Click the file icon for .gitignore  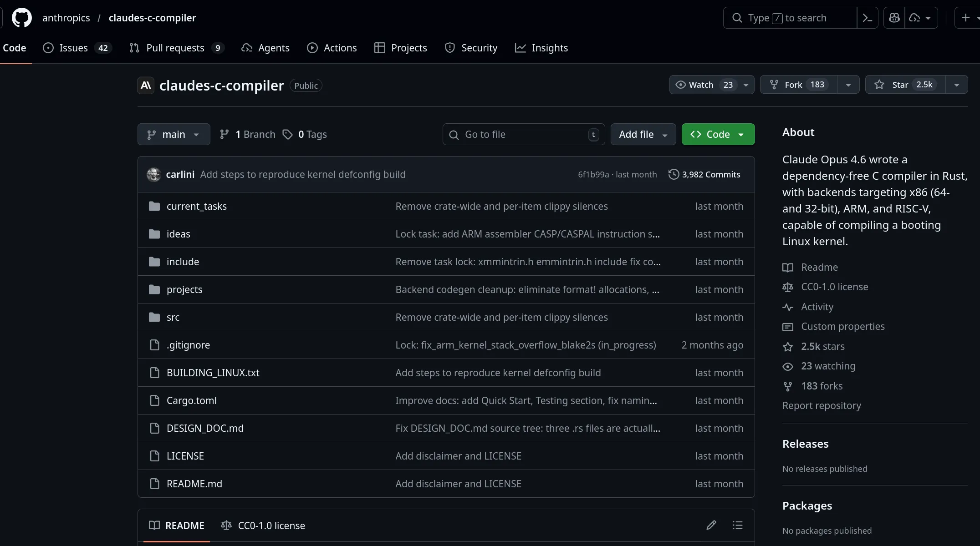pos(154,345)
